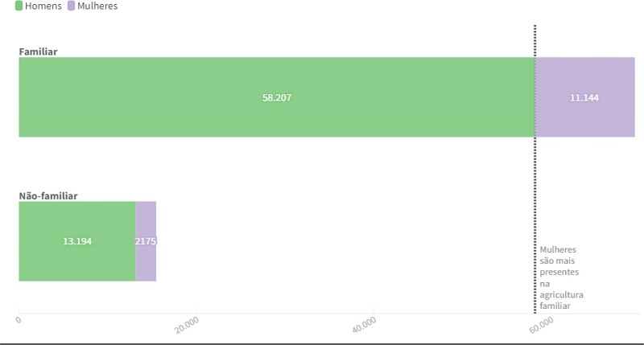Screen dimensions: 644x345
Task: Click the 60.000 axis tick label
Action: [543, 323]
